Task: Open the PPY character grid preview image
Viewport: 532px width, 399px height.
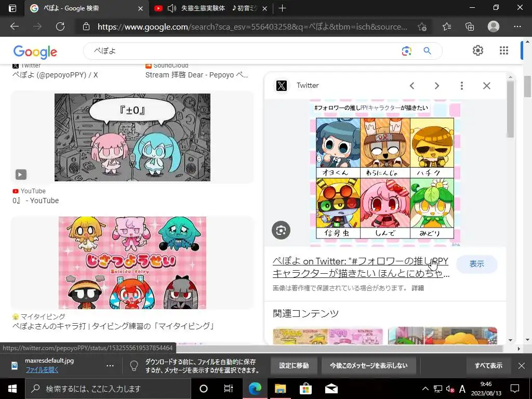Action: [385, 172]
